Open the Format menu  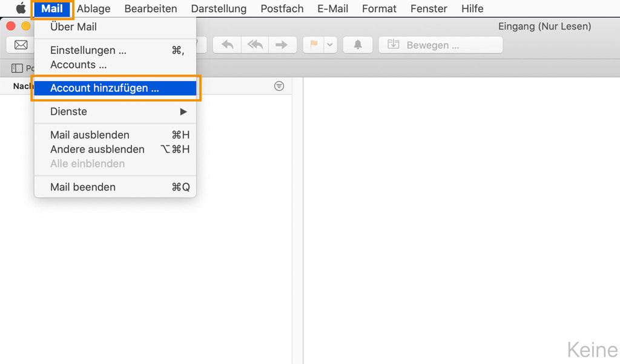(x=379, y=8)
